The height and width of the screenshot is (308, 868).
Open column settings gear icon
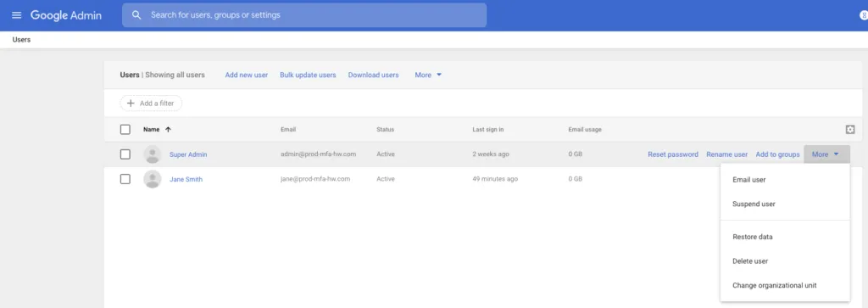coord(850,130)
